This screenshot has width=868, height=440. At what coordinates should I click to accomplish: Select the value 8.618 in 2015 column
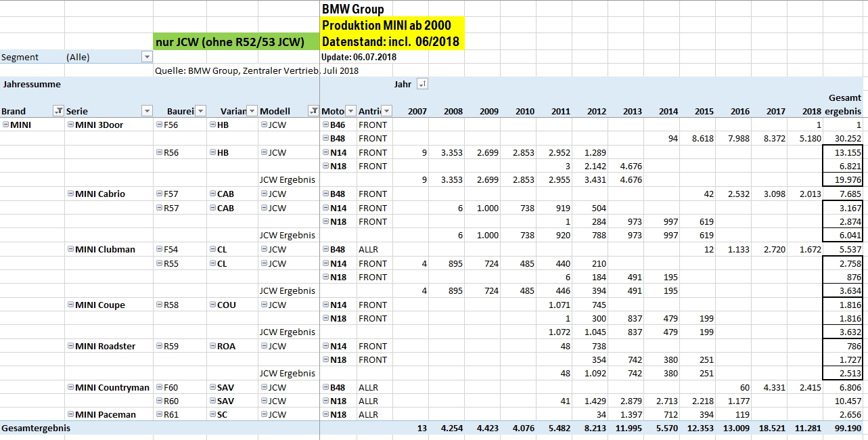pyautogui.click(x=702, y=138)
